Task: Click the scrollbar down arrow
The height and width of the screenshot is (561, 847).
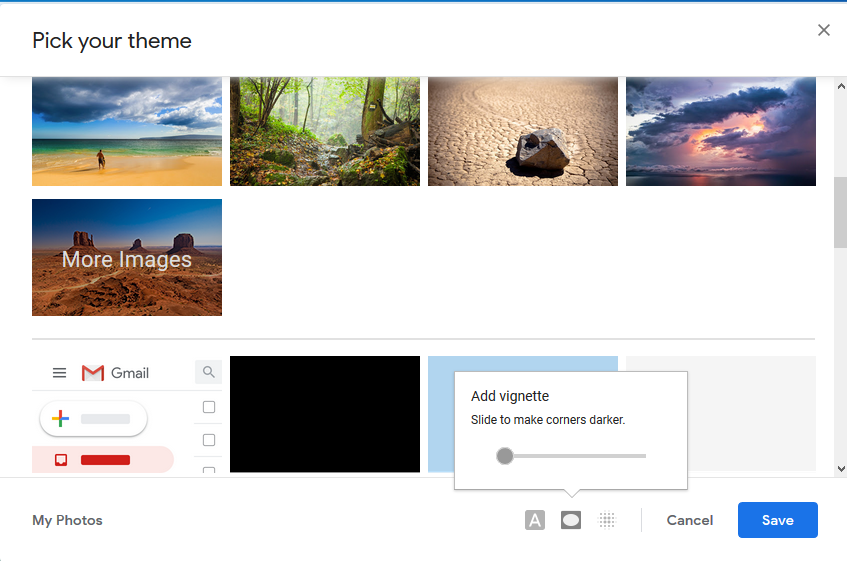Action: [x=841, y=469]
